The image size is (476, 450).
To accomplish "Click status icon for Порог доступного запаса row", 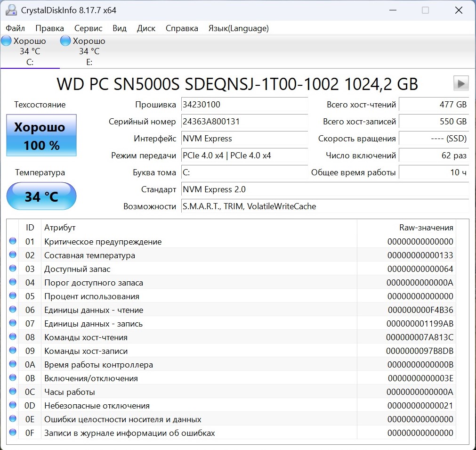I will [13, 282].
